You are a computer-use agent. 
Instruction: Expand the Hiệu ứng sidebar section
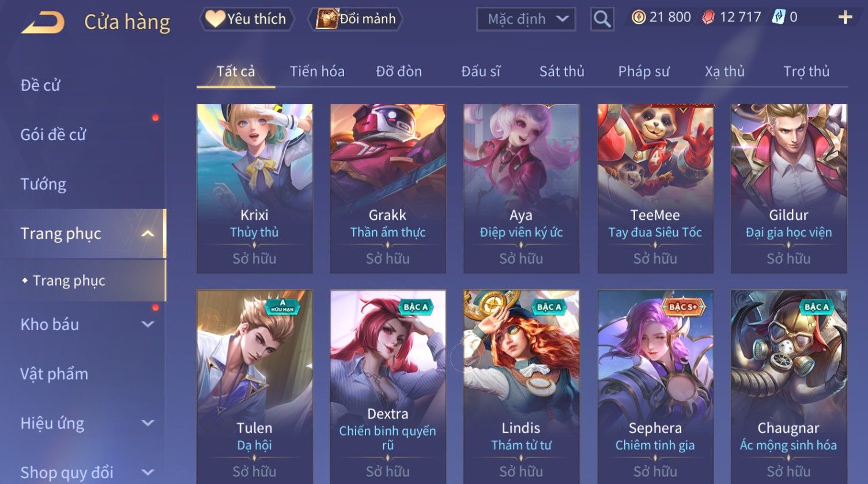coord(148,423)
